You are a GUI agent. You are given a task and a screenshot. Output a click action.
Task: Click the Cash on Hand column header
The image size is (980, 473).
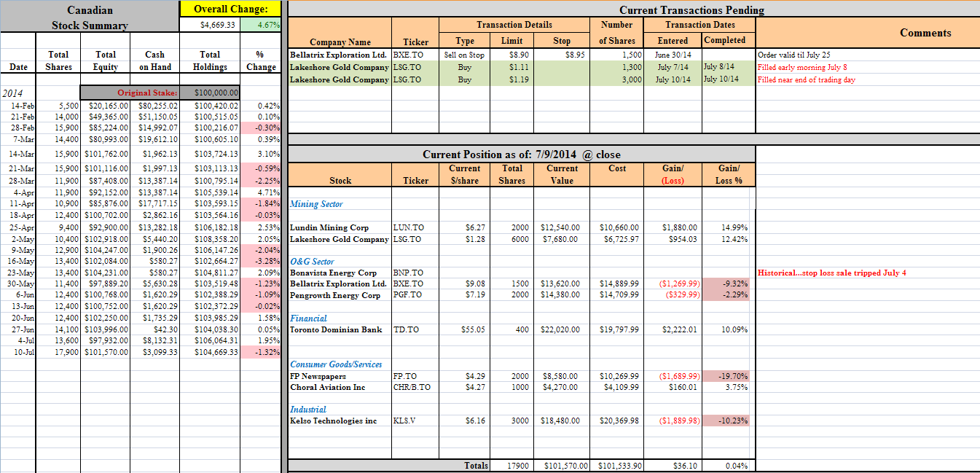[155, 60]
